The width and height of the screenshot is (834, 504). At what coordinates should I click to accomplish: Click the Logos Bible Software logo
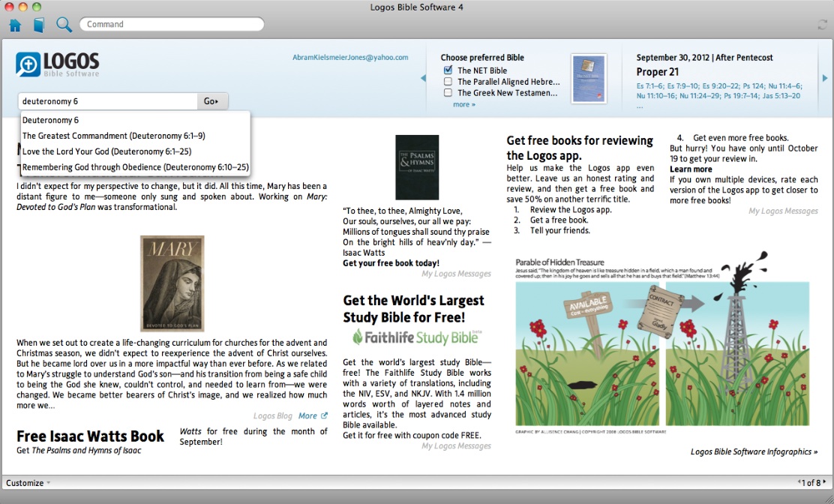coord(58,64)
